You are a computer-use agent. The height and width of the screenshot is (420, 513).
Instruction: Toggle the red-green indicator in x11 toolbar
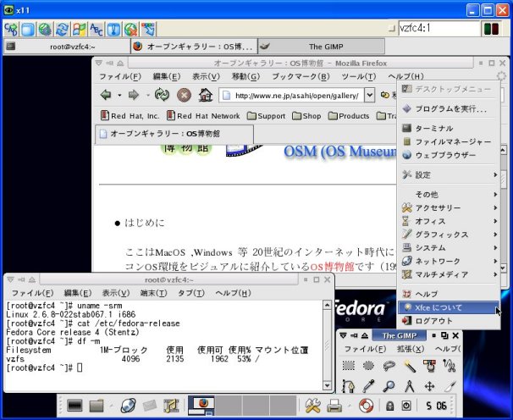click(x=491, y=29)
